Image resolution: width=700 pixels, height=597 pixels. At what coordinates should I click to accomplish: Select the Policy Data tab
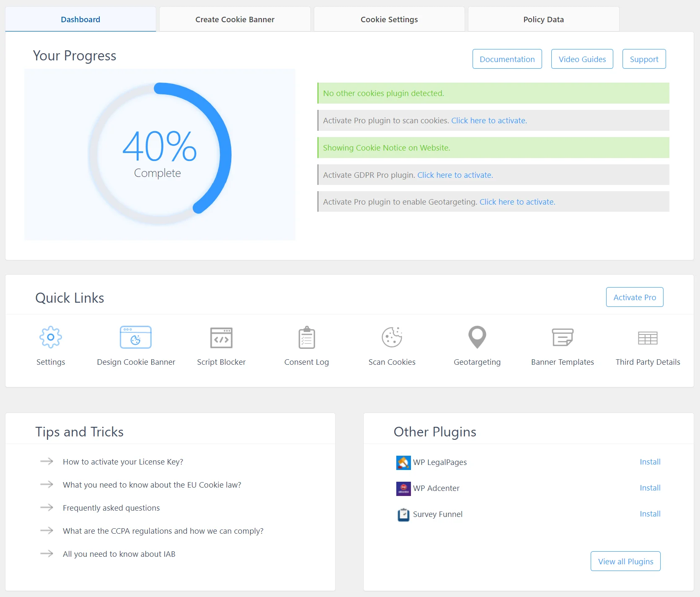click(x=543, y=19)
